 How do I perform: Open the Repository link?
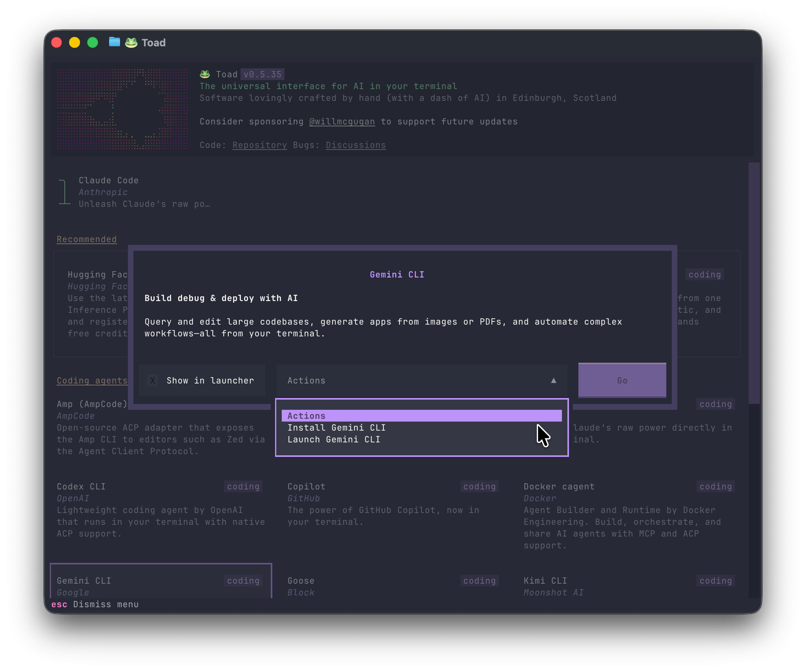tap(259, 145)
